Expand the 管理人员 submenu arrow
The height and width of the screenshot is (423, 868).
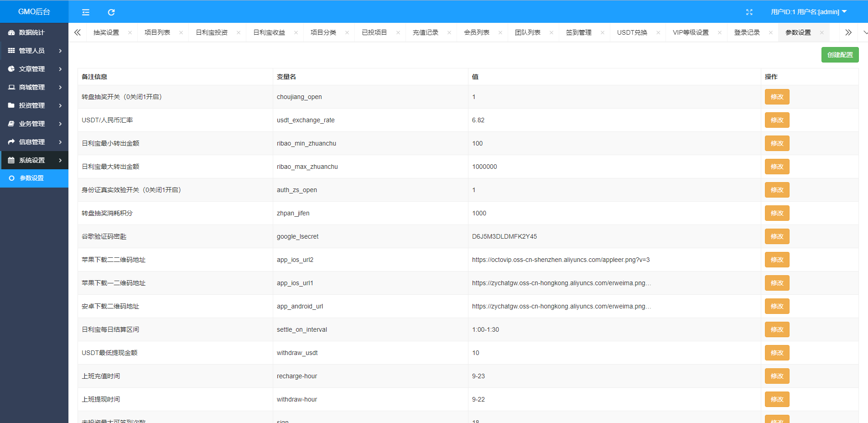60,51
